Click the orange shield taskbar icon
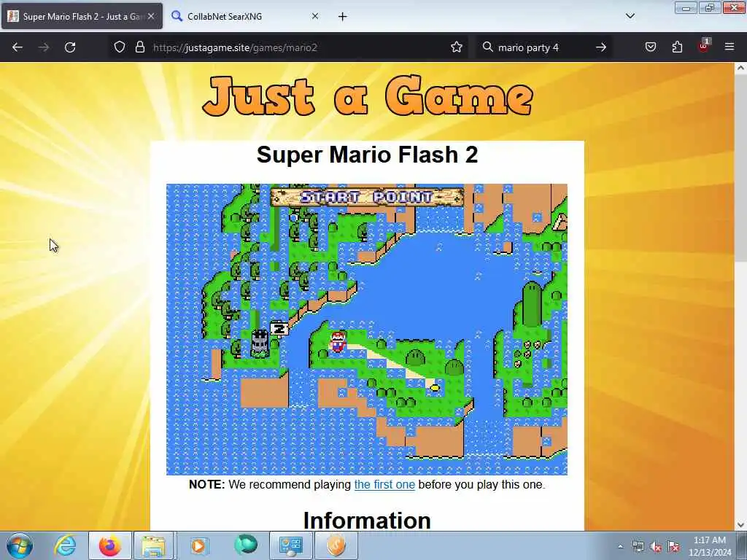 coord(336,545)
